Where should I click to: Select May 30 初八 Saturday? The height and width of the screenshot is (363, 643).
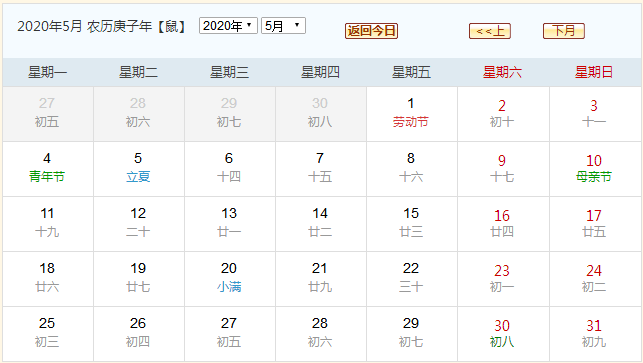[x=503, y=334]
